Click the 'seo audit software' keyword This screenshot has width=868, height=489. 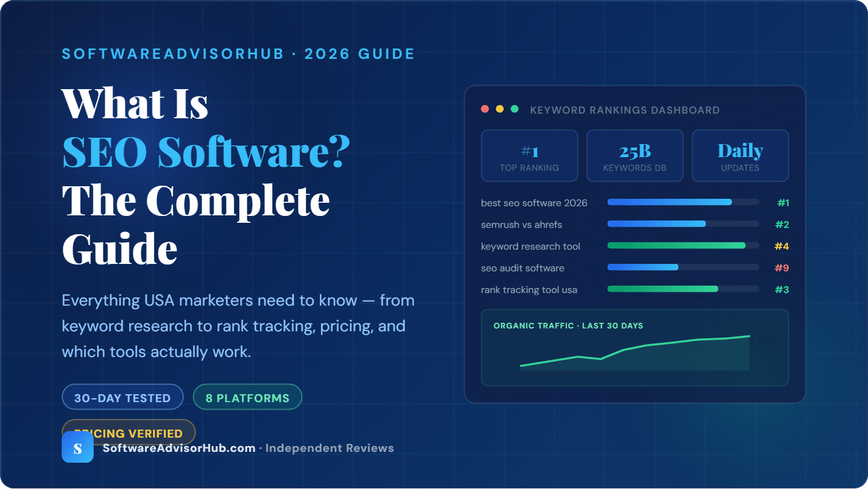(523, 268)
